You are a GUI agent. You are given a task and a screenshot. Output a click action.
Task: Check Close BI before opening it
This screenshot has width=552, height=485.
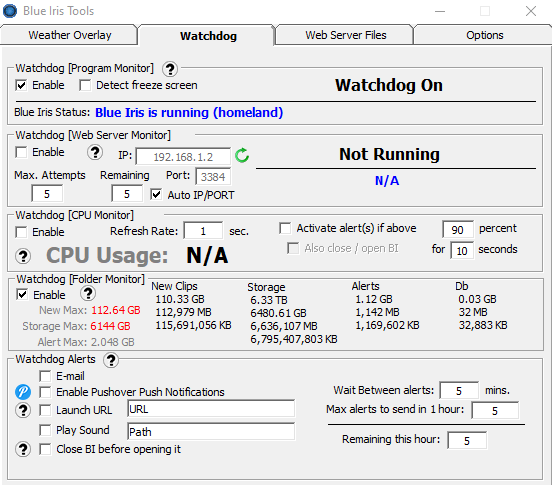pos(45,449)
